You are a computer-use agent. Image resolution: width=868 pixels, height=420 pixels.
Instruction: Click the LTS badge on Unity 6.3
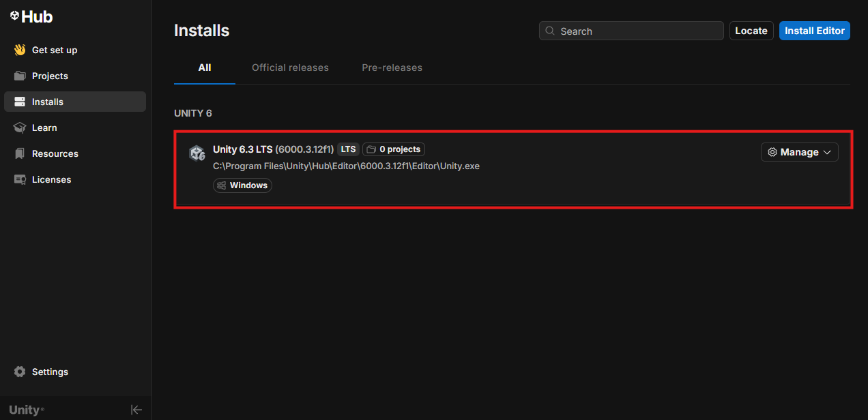[x=348, y=149]
